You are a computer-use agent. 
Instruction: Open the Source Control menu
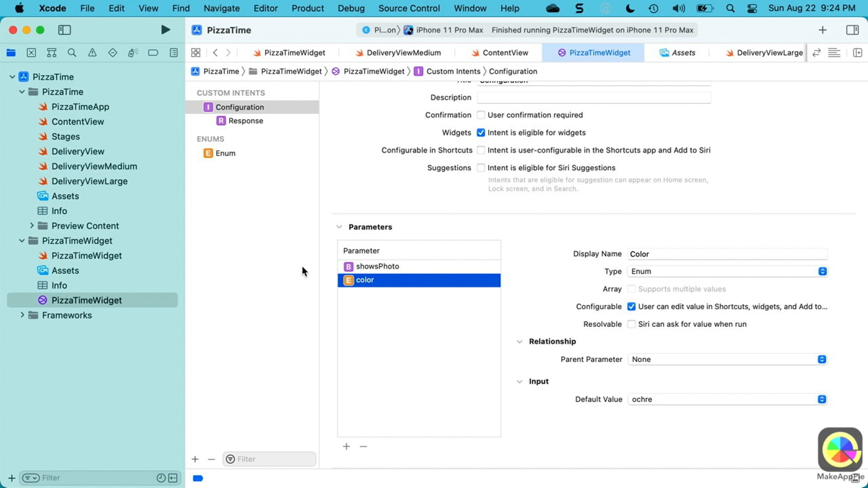click(409, 8)
